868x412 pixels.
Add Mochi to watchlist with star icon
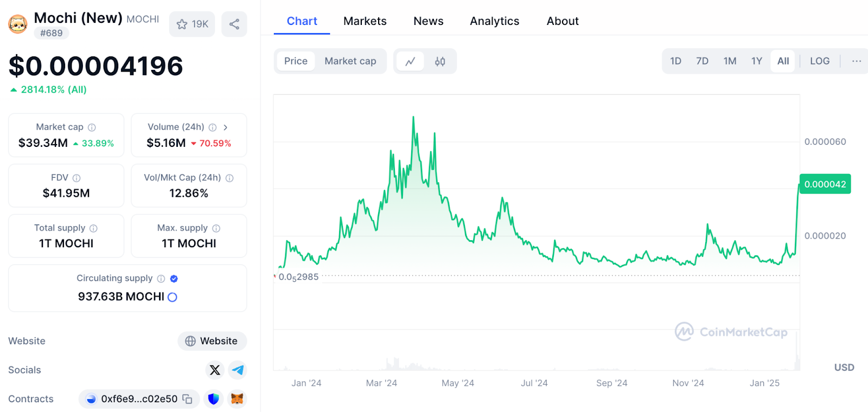click(x=192, y=24)
